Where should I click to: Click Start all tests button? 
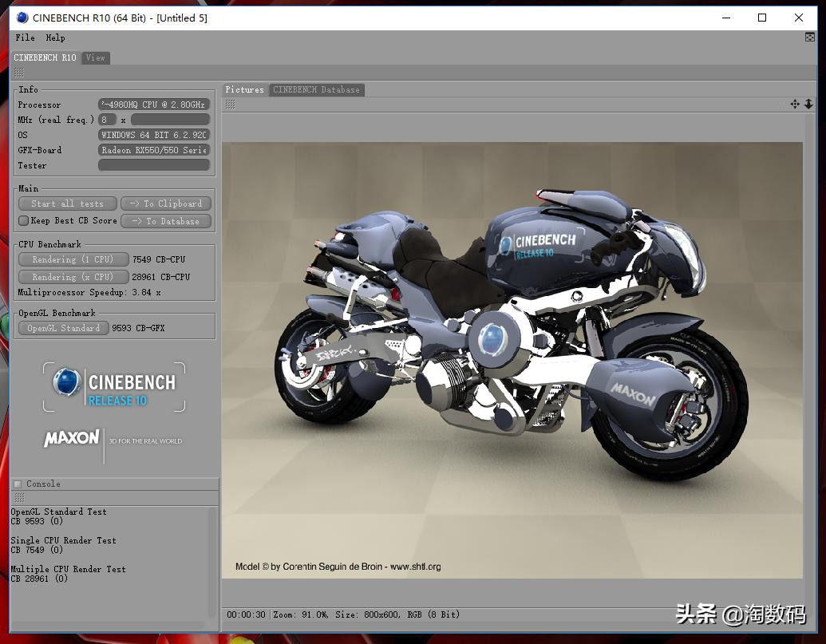(68, 203)
